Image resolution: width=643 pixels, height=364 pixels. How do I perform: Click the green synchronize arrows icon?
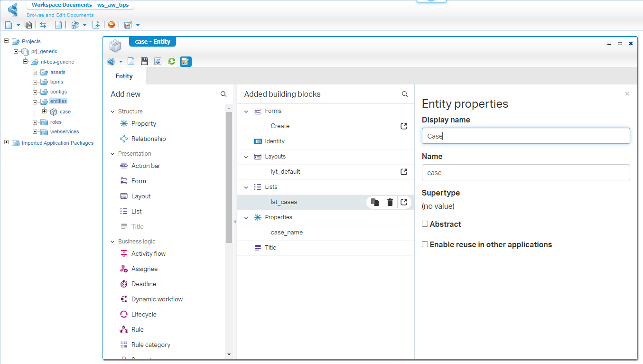point(43,25)
